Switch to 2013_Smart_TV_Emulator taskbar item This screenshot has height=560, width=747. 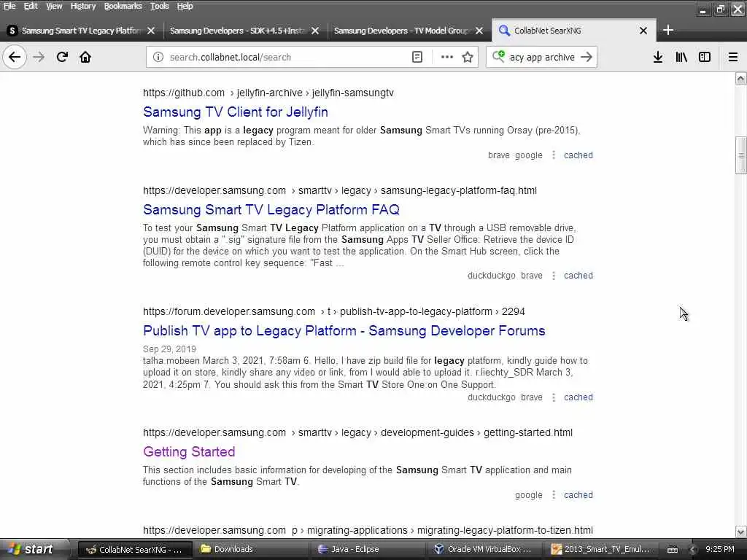point(603,549)
